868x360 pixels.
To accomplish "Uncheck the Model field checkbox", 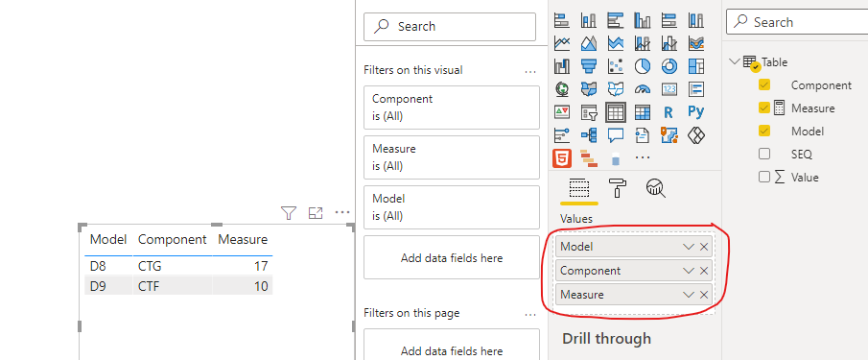I will coord(764,131).
